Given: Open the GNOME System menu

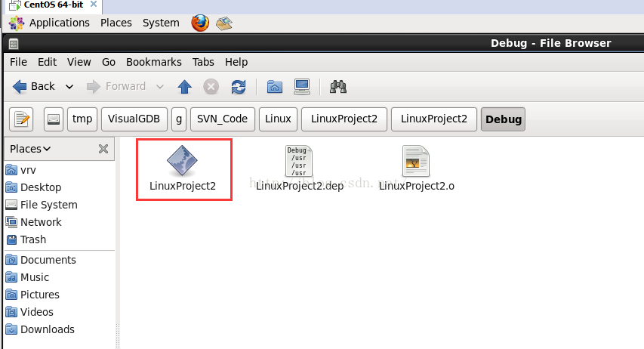Looking at the screenshot, I should coord(161,23).
